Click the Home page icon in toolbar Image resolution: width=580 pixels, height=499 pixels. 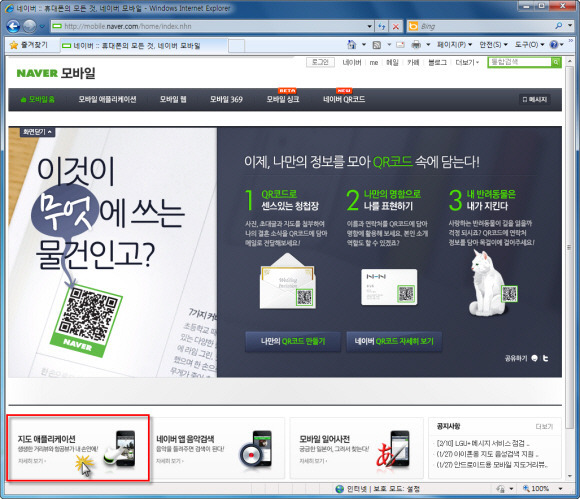coord(351,45)
